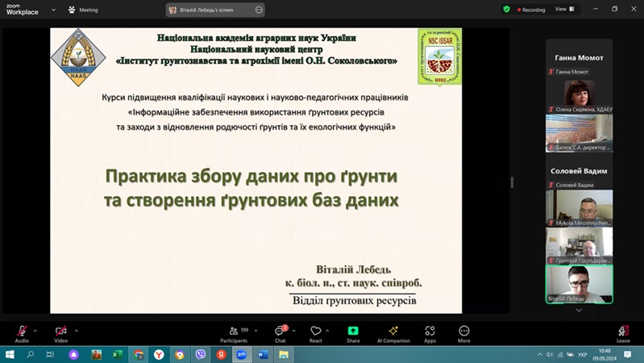Viewport: 644px width, 363px height.
Task: Switch УКР keyboard language
Action: point(583,354)
